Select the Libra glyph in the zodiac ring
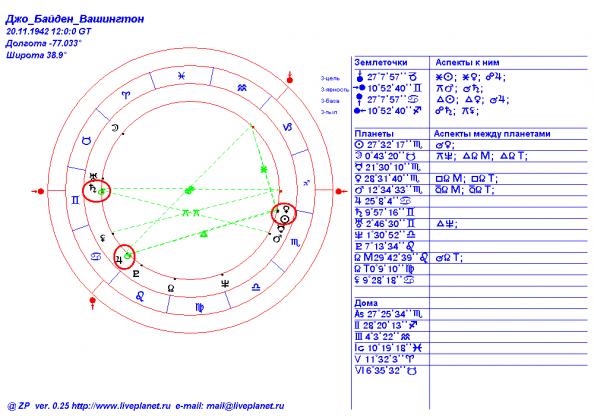This screenshot has width=594, height=416. tap(256, 288)
